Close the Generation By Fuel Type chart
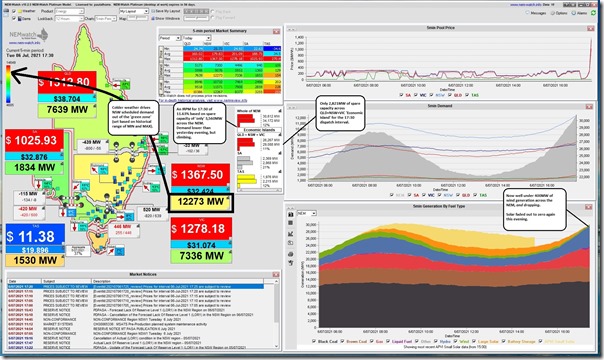The image size is (604, 360). click(588, 207)
